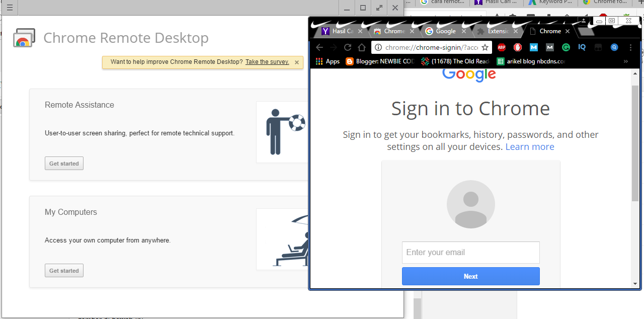Open the blue M extension icon
The width and height of the screenshot is (644, 319).
click(x=534, y=47)
